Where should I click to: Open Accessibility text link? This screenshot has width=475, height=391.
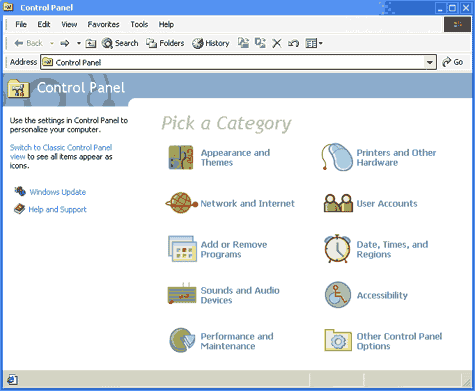[382, 295]
